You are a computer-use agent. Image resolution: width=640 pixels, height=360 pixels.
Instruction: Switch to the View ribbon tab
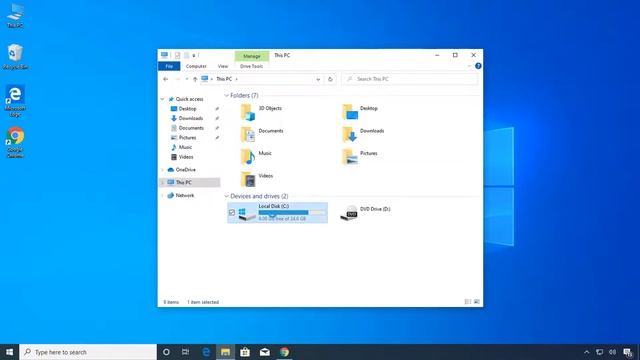223,66
